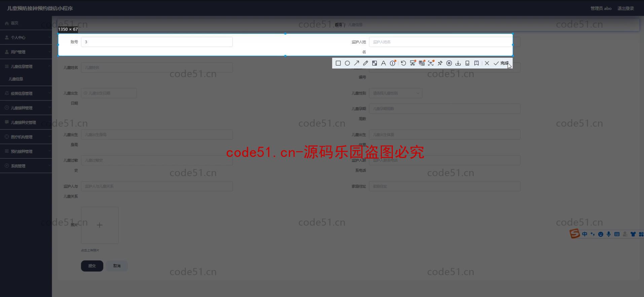Confirm screenshot with 完成 button
Screen dimensions: 644x297
(501, 63)
